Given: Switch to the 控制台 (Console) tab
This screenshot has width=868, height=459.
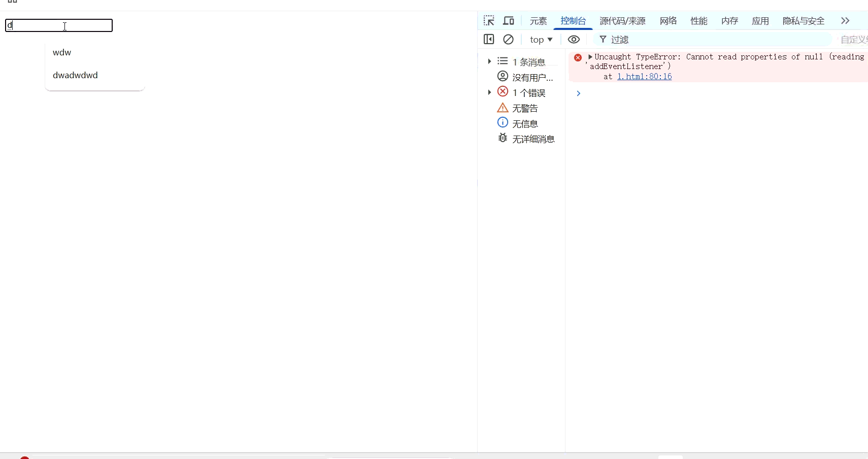Looking at the screenshot, I should click(573, 21).
